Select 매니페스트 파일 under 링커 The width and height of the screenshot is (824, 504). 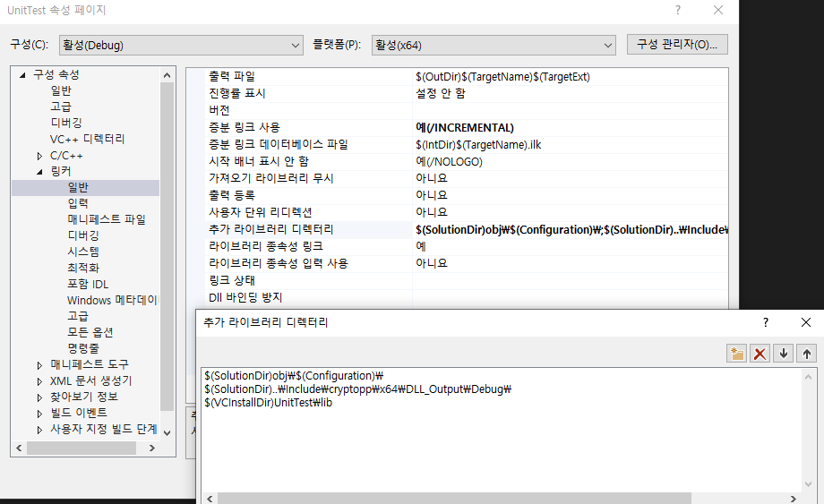pos(107,219)
